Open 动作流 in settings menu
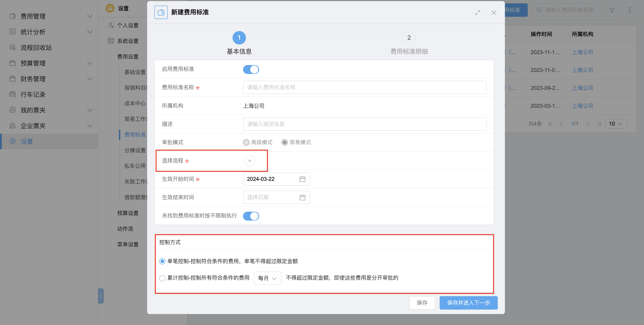This screenshot has height=325, width=644. tap(125, 229)
